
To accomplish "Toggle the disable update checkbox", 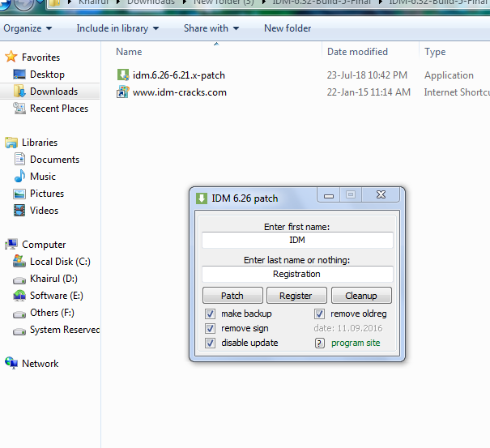I will (210, 343).
